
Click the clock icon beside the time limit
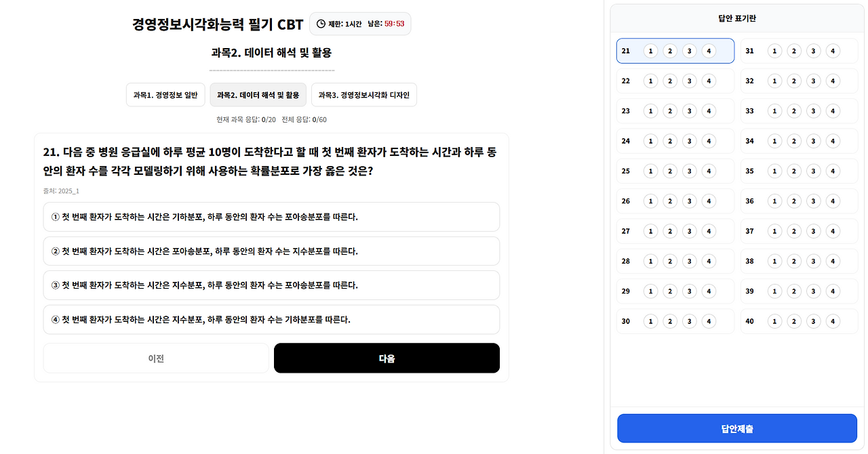coord(321,24)
